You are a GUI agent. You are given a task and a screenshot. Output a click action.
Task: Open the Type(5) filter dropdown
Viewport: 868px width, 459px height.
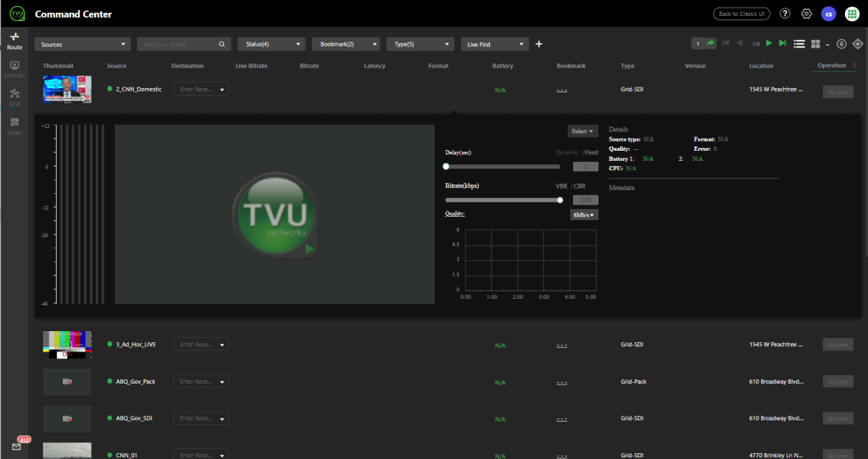pyautogui.click(x=420, y=44)
